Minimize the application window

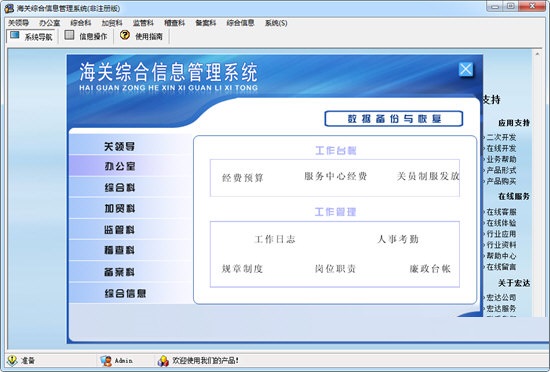click(x=495, y=6)
